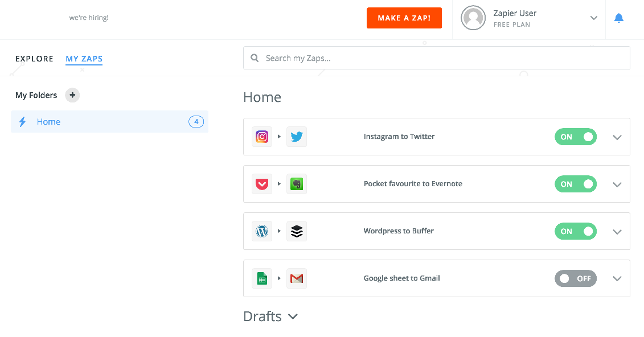644x337 pixels.
Task: Enable the Google sheet to Gmail zap
Action: 576,278
